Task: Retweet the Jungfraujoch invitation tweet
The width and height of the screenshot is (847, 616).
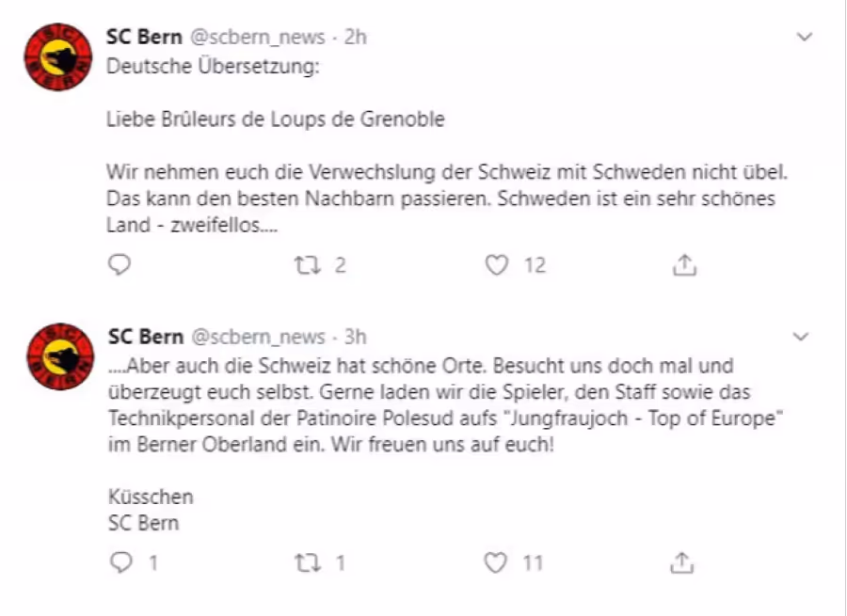Action: pyautogui.click(x=308, y=563)
